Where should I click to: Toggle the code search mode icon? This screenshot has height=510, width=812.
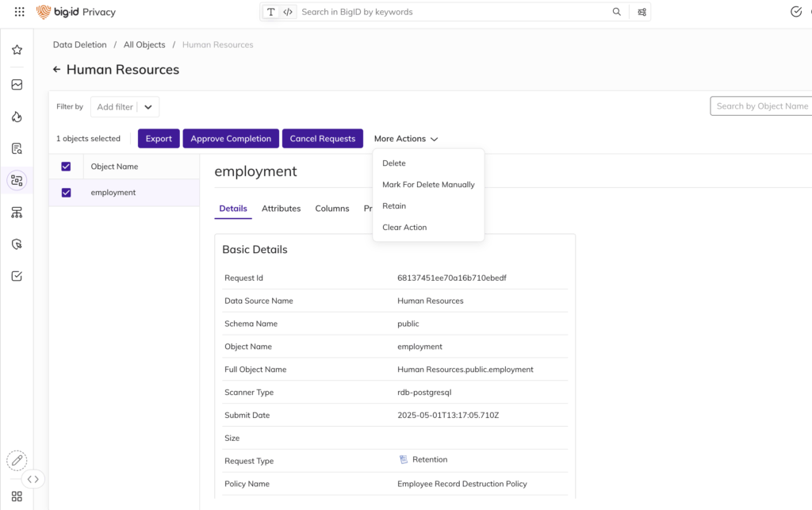(x=288, y=12)
